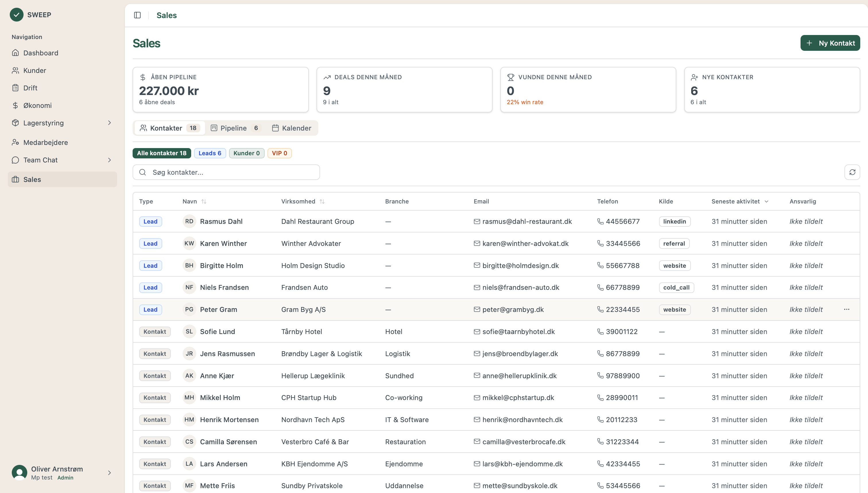Screen dimensions: 868x493
Task: Toggle the sidebar panel icon
Action: pos(137,15)
